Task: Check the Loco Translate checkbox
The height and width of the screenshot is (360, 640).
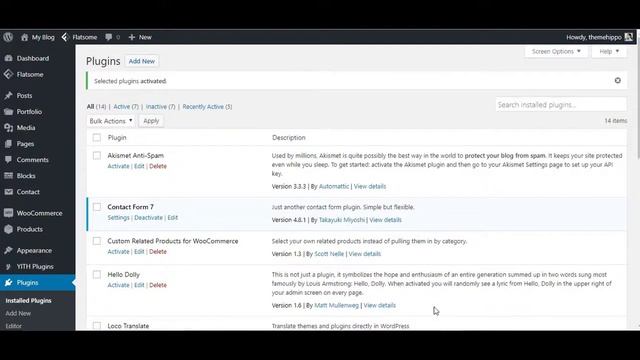Action: (x=97, y=326)
